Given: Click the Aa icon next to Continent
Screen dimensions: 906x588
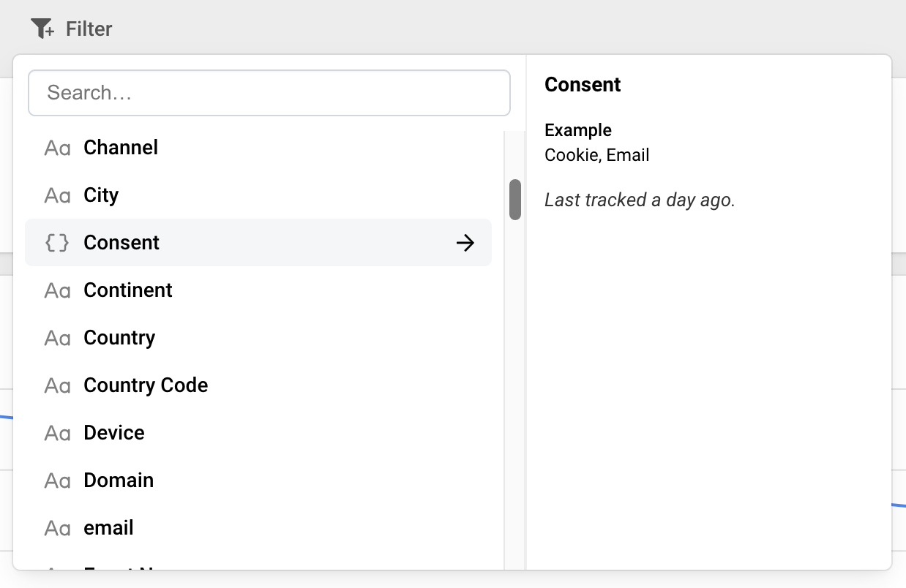Looking at the screenshot, I should pos(57,291).
